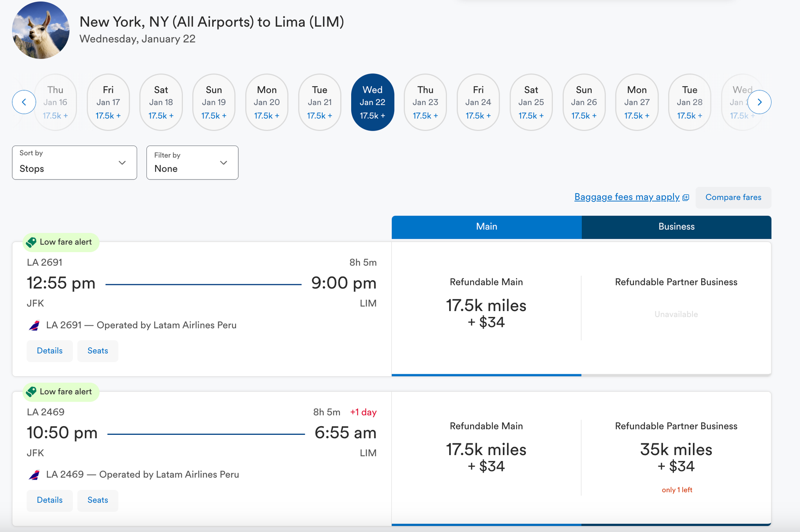The width and height of the screenshot is (800, 532).
Task: Open the Baggage fees may apply link
Action: click(x=626, y=197)
